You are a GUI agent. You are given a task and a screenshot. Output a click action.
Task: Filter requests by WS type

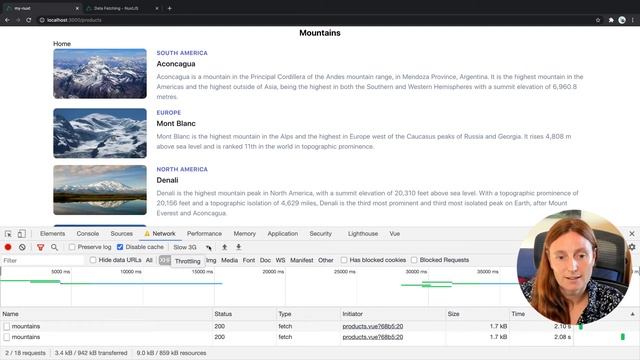tap(280, 260)
